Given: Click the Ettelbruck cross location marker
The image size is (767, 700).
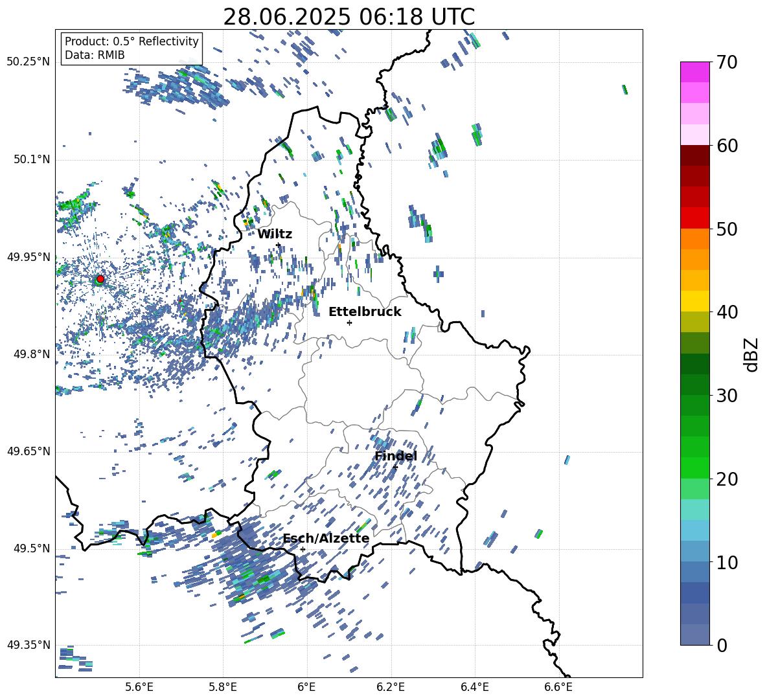Looking at the screenshot, I should pyautogui.click(x=349, y=322).
